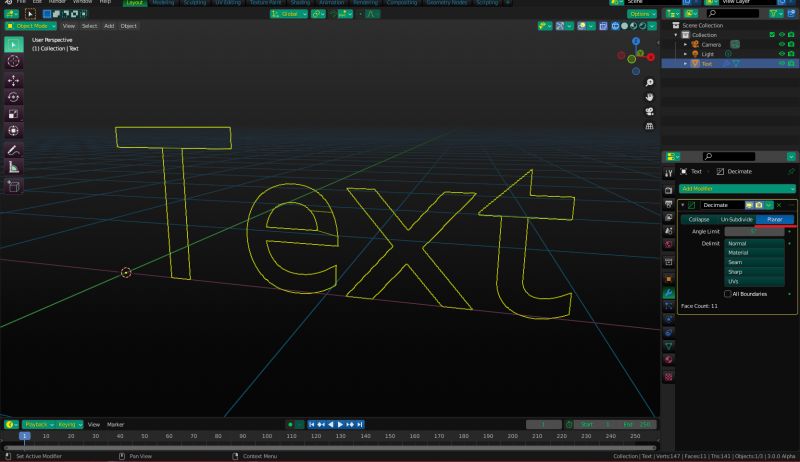Viewport: 800px width, 462px height.
Task: Open the World properties tab
Action: click(668, 244)
